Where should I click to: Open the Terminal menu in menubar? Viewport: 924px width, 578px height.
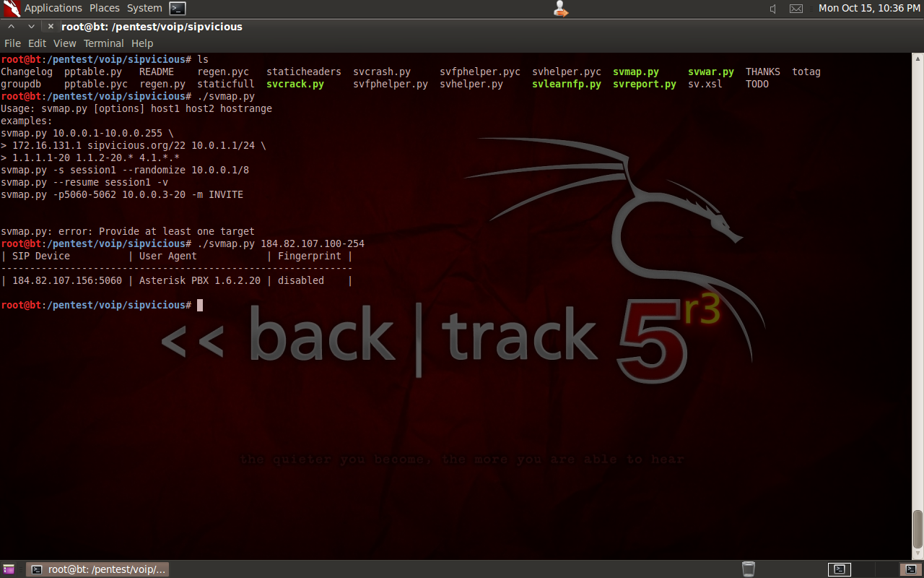pos(104,43)
